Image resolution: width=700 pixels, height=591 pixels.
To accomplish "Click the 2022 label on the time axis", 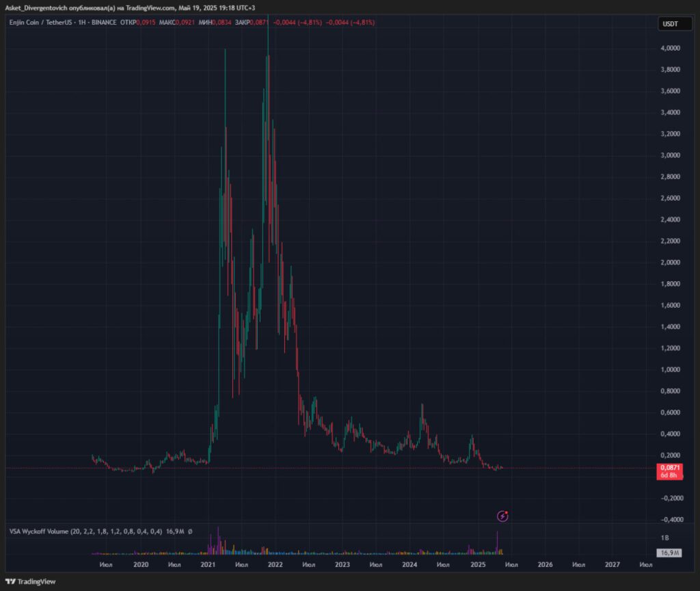I will [x=275, y=565].
